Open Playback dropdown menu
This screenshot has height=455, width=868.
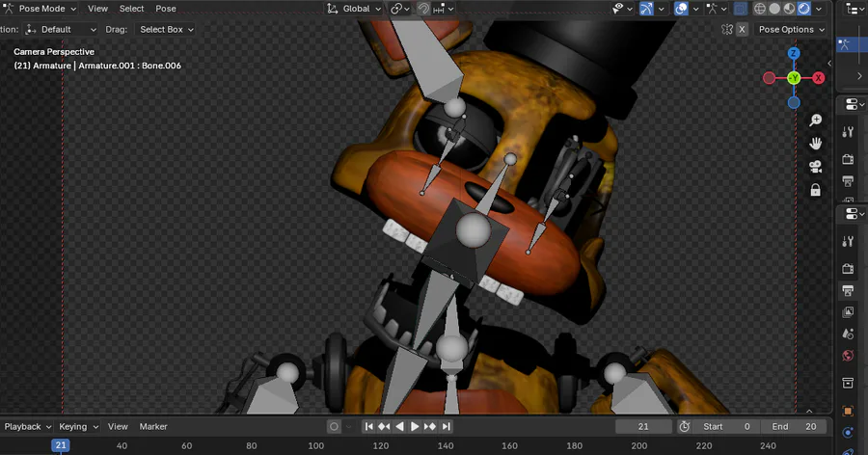click(28, 427)
